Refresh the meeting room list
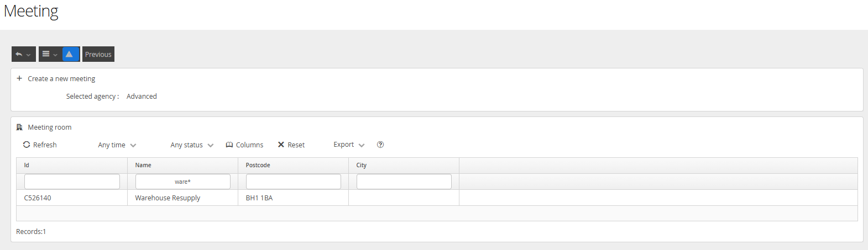Screen dimensions: 868x250 pos(40,145)
